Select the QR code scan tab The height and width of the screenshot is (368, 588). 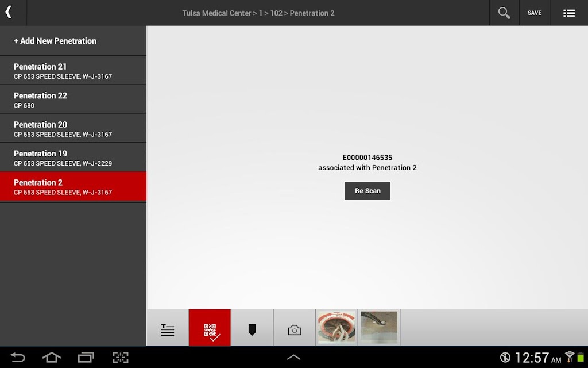click(x=210, y=328)
